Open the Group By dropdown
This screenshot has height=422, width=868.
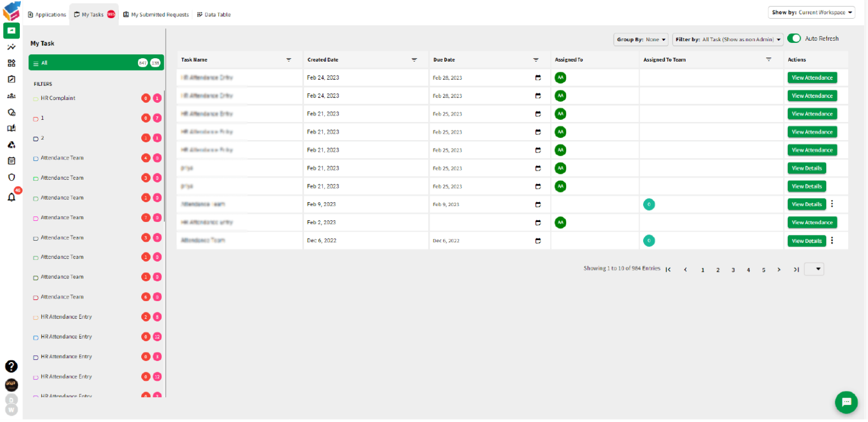(x=640, y=39)
